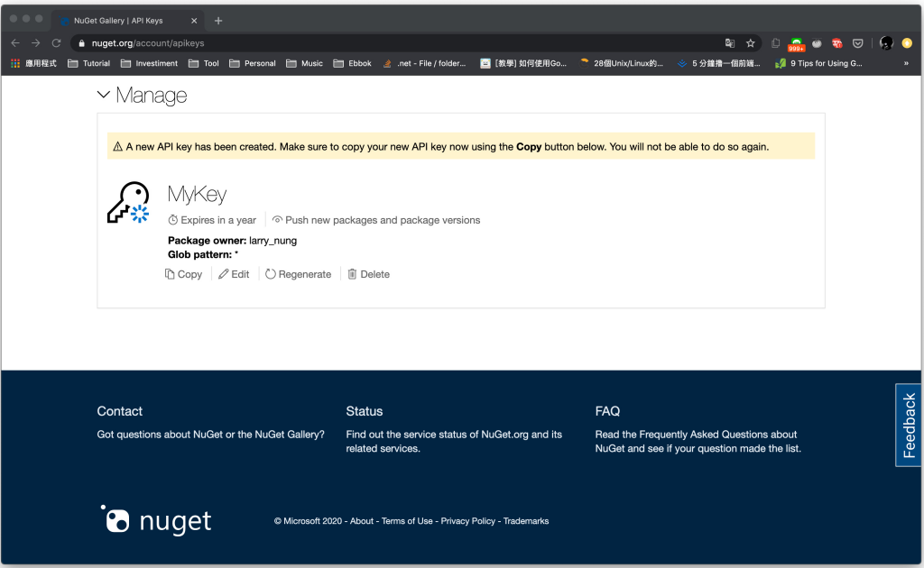Open the Status footer link

click(x=365, y=411)
